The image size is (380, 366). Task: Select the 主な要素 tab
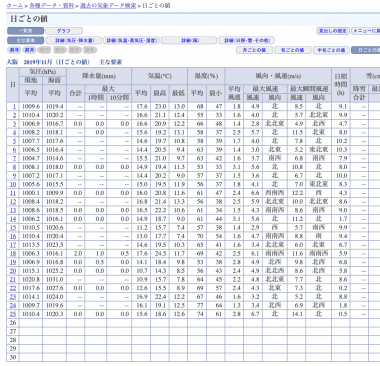(25, 40)
